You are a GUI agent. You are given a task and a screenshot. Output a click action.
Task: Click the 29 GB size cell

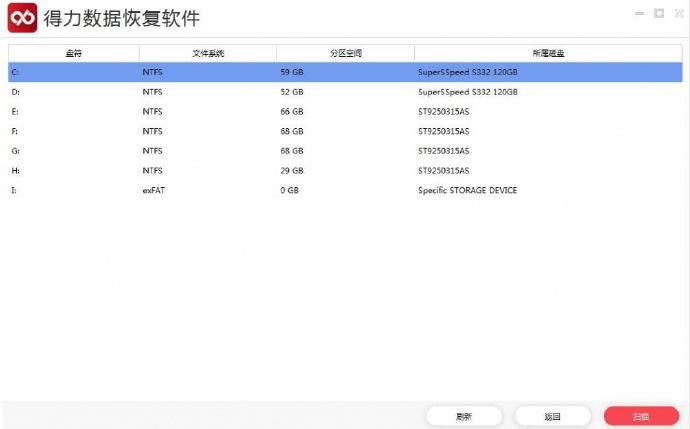[x=292, y=171]
